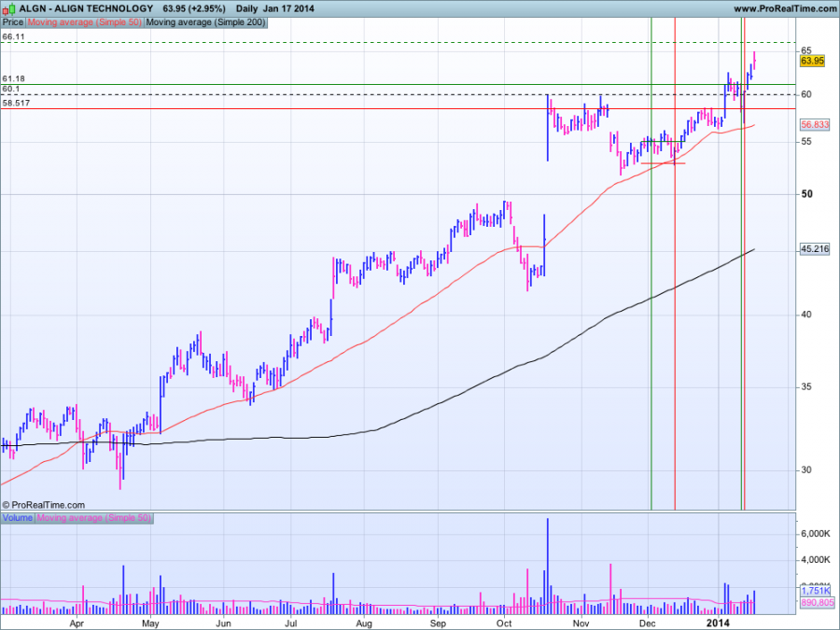The image size is (840, 630).
Task: Click the tallest volume bar in October
Action: (548, 566)
